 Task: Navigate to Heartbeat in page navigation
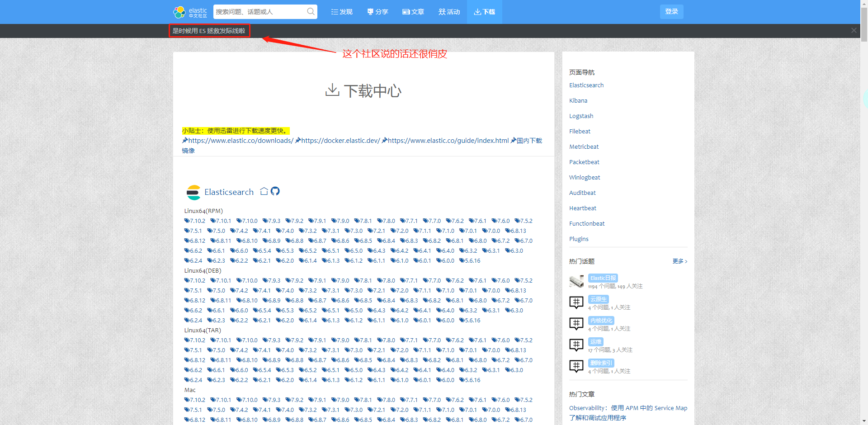point(583,208)
